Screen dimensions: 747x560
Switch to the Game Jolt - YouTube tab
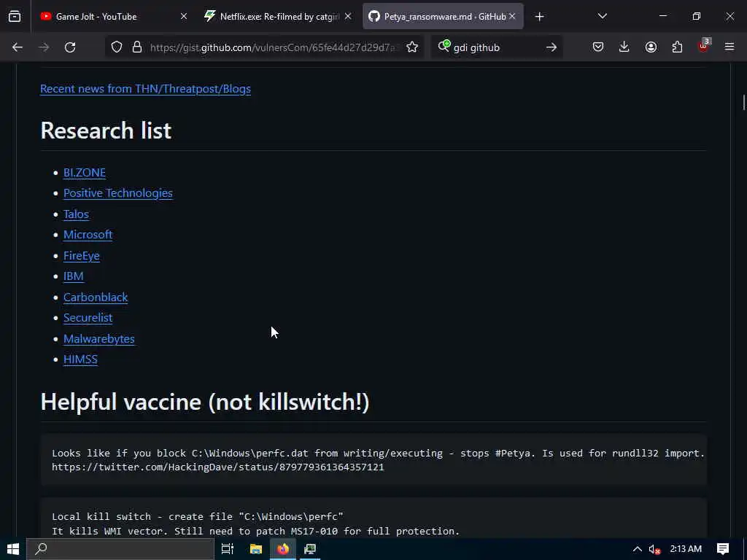point(113,17)
